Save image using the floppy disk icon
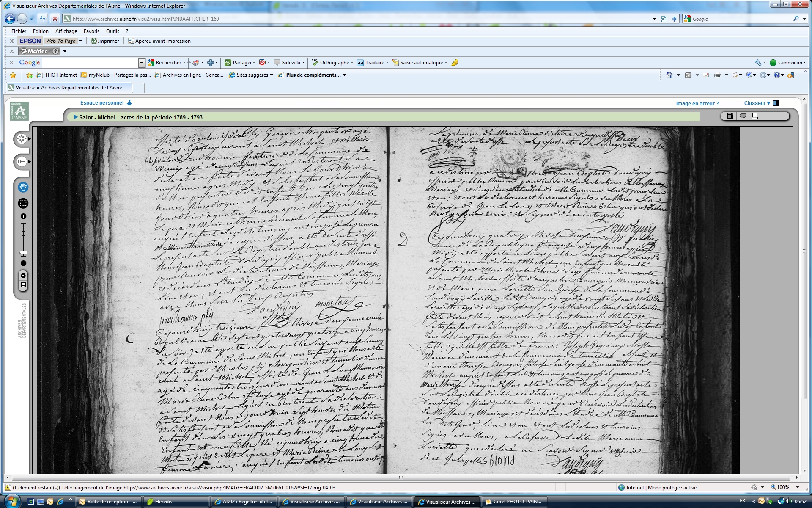This screenshot has height=508, width=812. click(x=23, y=285)
